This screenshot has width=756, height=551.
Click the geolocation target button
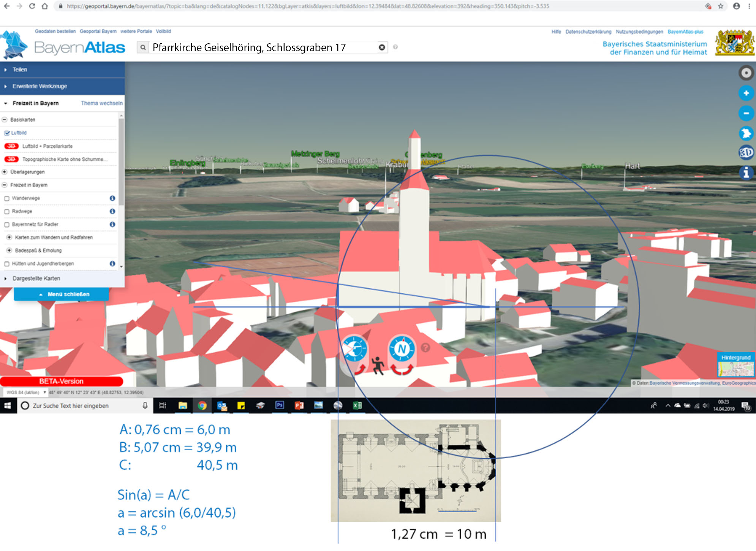click(x=746, y=73)
